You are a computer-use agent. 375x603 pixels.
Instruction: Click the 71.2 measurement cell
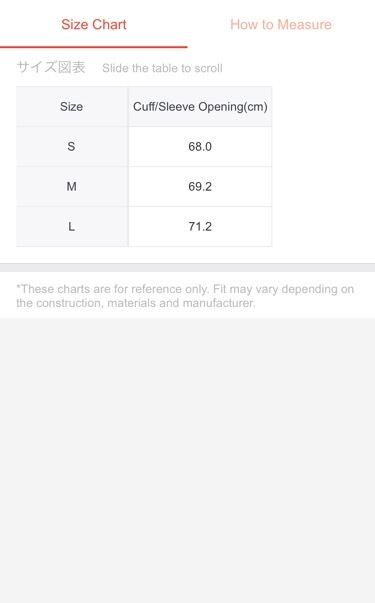click(200, 227)
